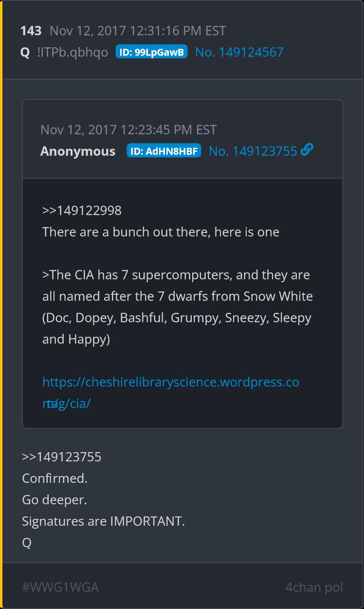Click the !ITPb.qbhqo tripcode
The height and width of the screenshot is (609, 364).
pyautogui.click(x=73, y=53)
